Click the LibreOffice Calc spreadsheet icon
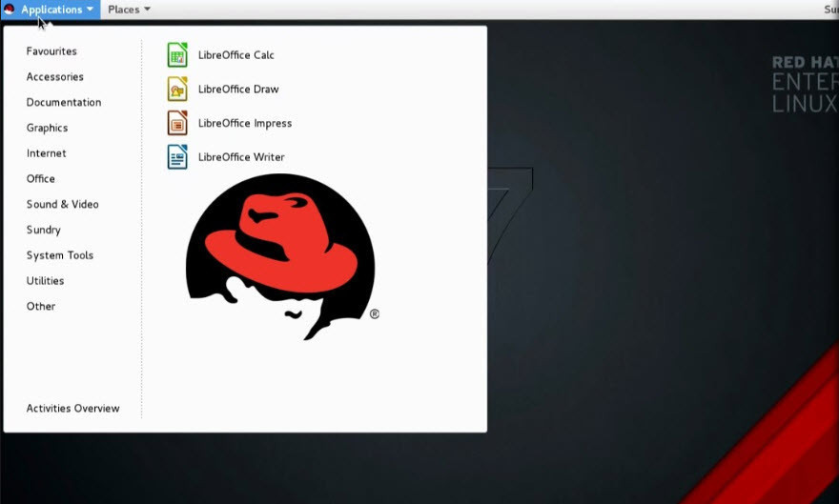The width and height of the screenshot is (839, 504). pyautogui.click(x=177, y=54)
